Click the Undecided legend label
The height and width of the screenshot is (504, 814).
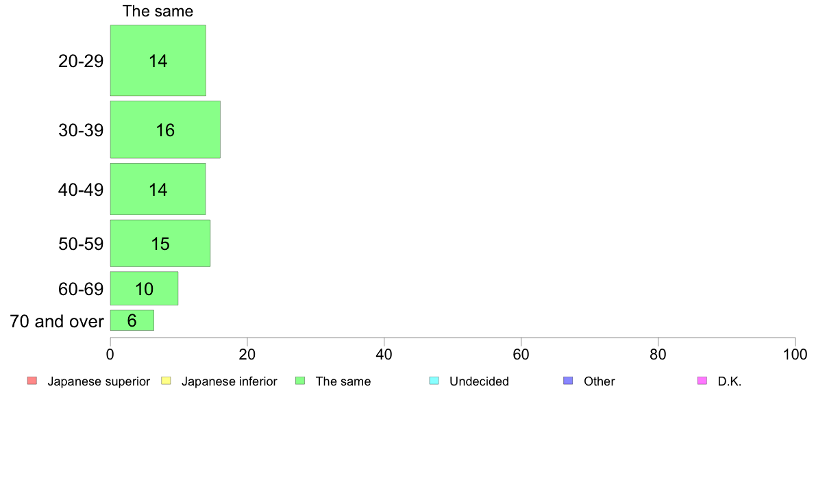coord(479,381)
